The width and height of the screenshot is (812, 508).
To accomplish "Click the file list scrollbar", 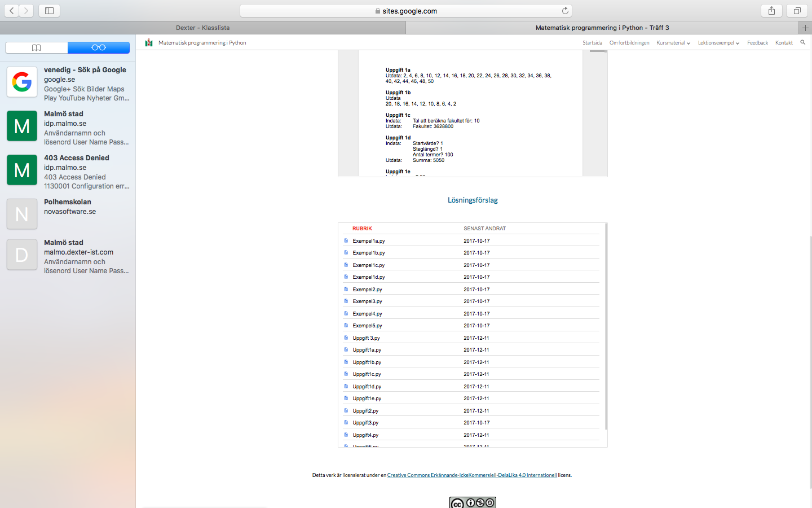I will click(x=606, y=327).
